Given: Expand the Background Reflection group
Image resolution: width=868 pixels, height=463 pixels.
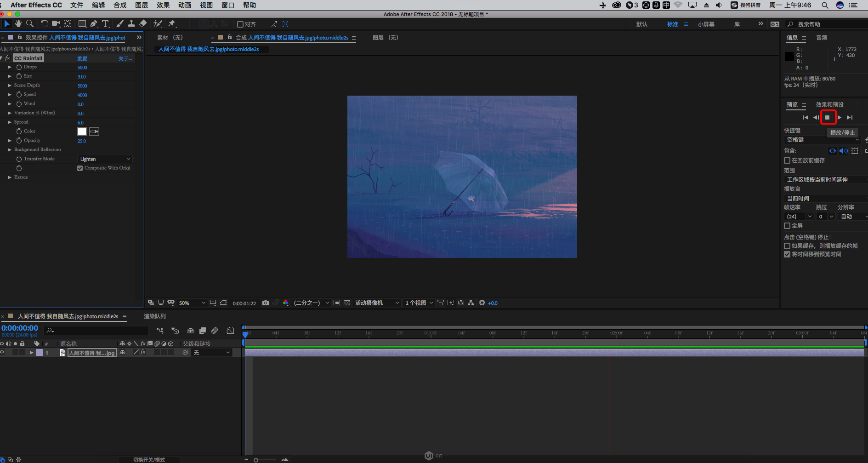Looking at the screenshot, I should click(10, 150).
